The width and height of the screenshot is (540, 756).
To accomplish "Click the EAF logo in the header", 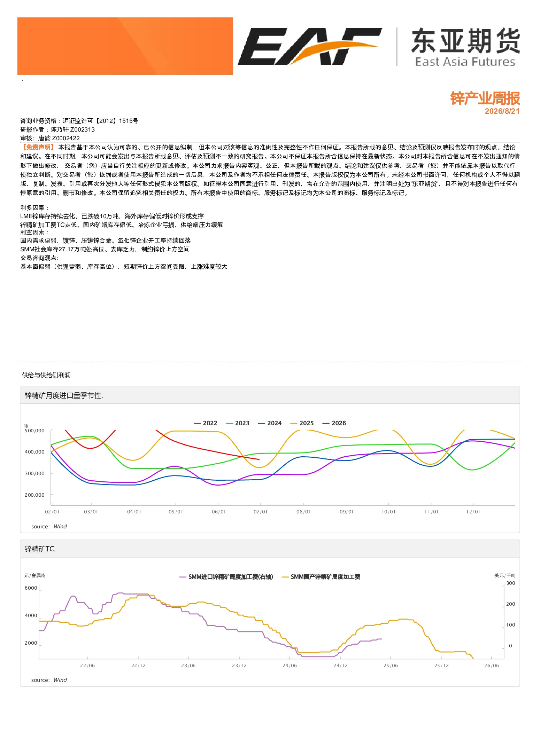I will pos(309,46).
